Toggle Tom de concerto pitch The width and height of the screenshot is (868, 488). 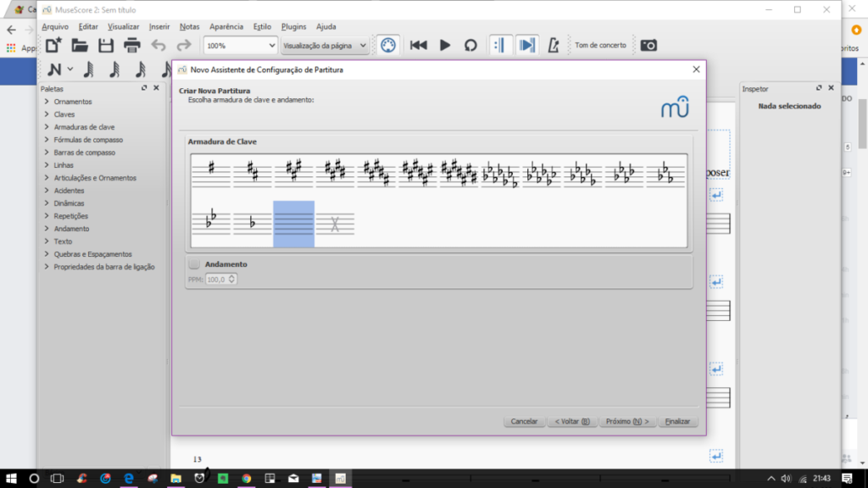pyautogui.click(x=600, y=45)
